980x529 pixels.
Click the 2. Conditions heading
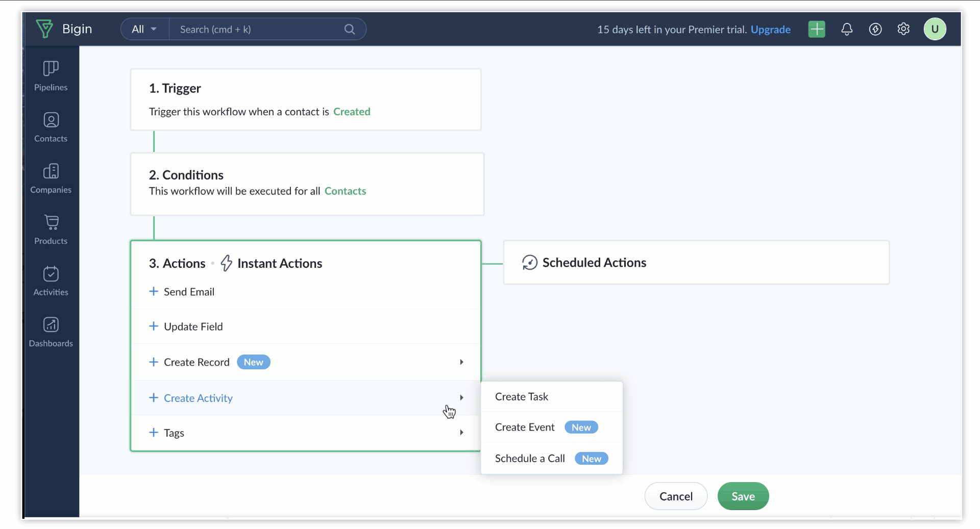(x=186, y=175)
